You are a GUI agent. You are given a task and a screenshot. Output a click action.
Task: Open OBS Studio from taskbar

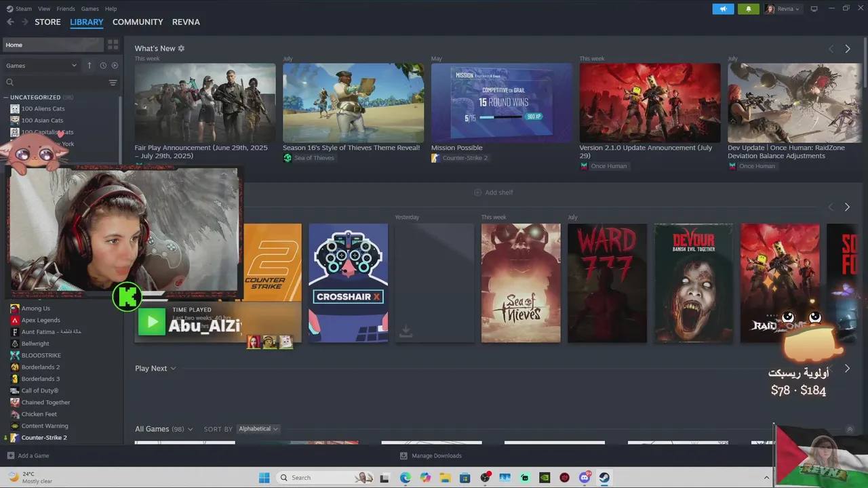[485, 478]
